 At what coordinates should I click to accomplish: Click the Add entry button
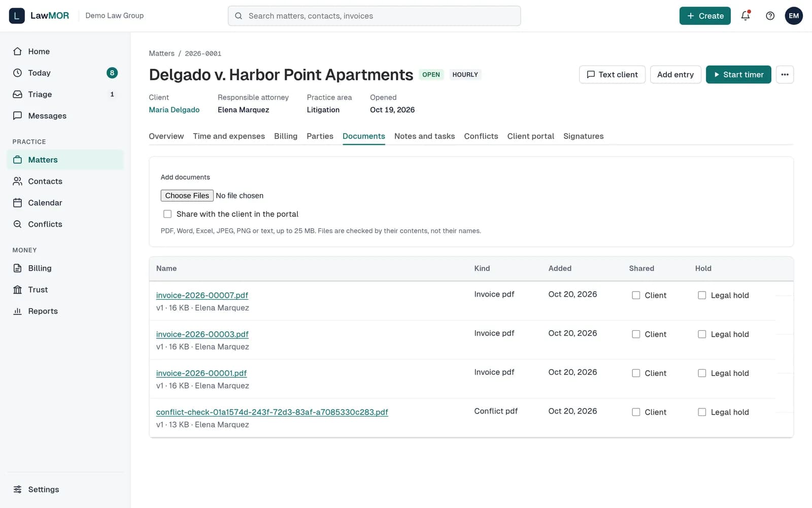coord(675,75)
